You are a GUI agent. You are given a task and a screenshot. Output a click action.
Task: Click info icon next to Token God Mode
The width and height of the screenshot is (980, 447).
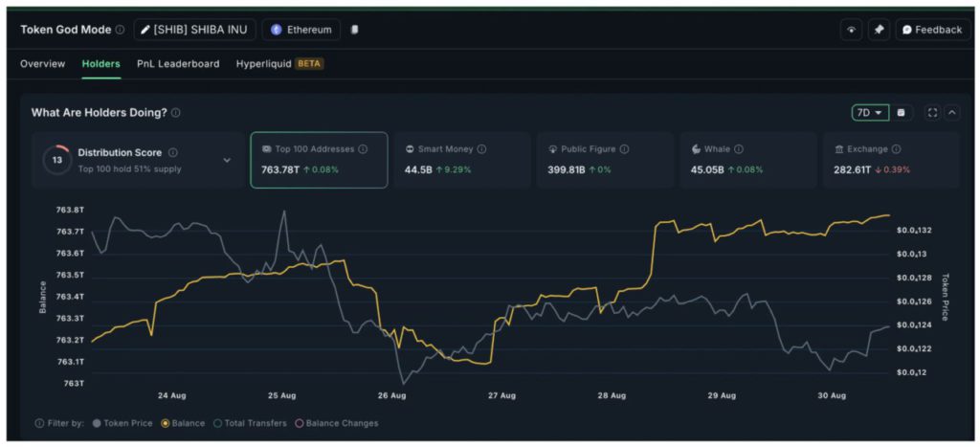[x=120, y=30]
